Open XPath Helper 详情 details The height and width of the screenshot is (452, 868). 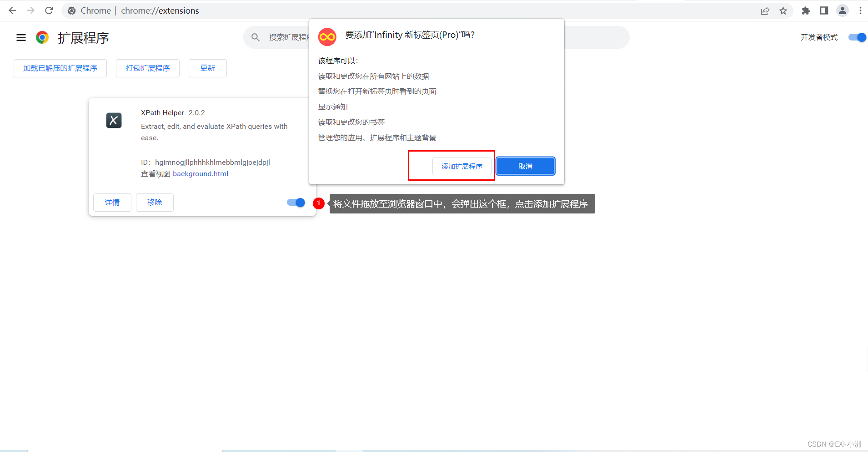click(112, 203)
